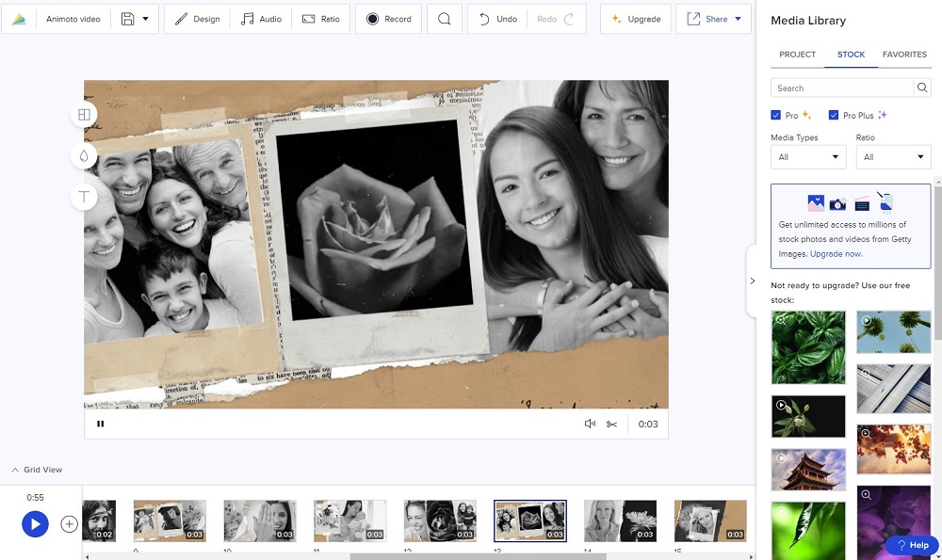Click the media library search field
942x560 pixels.
pyautogui.click(x=841, y=88)
